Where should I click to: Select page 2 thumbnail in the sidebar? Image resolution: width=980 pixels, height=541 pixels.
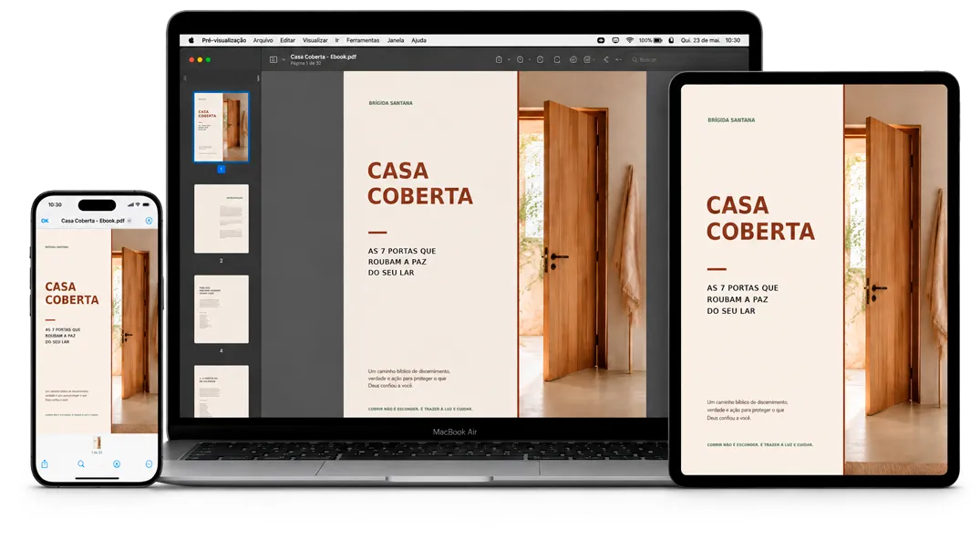pyautogui.click(x=222, y=218)
